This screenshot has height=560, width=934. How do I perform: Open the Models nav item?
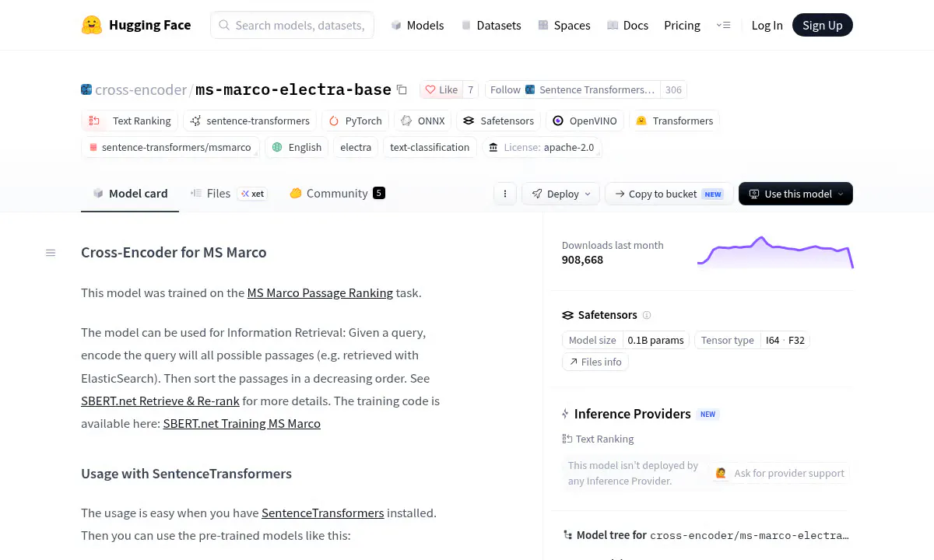tap(417, 25)
